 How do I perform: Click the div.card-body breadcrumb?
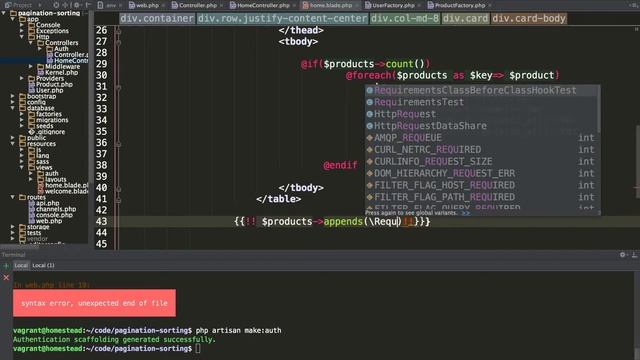click(x=529, y=18)
